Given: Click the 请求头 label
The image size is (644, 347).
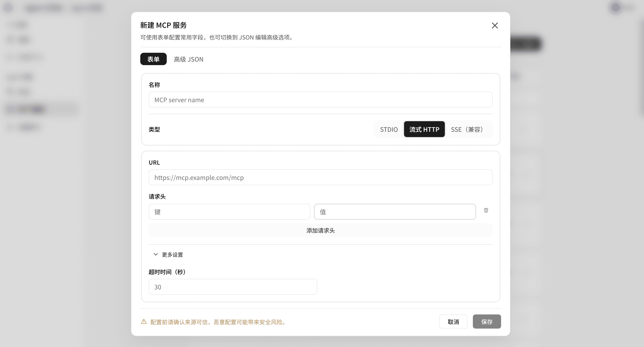Looking at the screenshot, I should coord(157,197).
